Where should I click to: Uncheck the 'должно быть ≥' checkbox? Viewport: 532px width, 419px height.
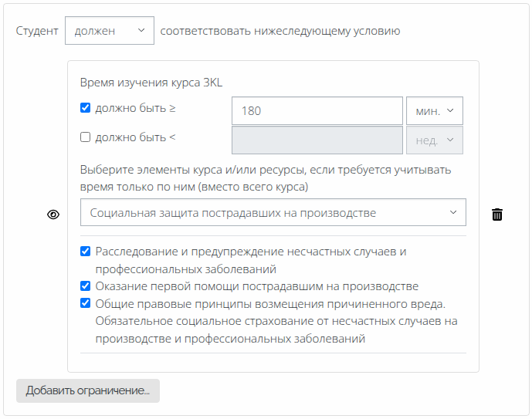pos(86,108)
